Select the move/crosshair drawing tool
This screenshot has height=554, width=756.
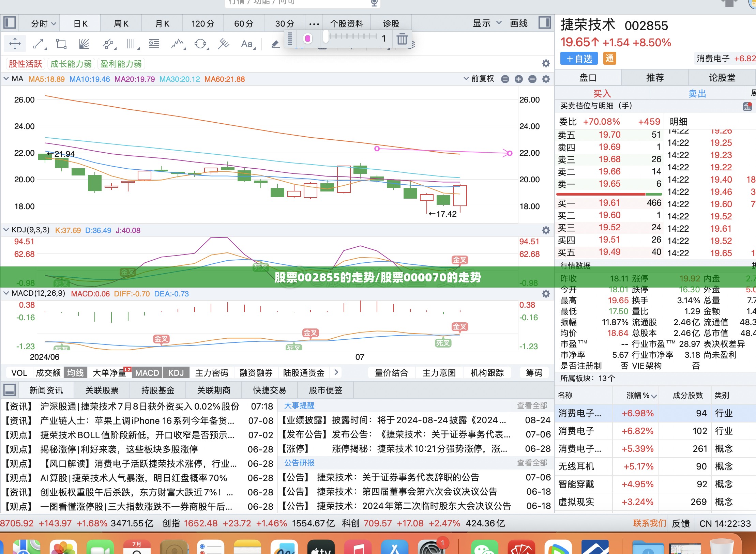pyautogui.click(x=15, y=44)
